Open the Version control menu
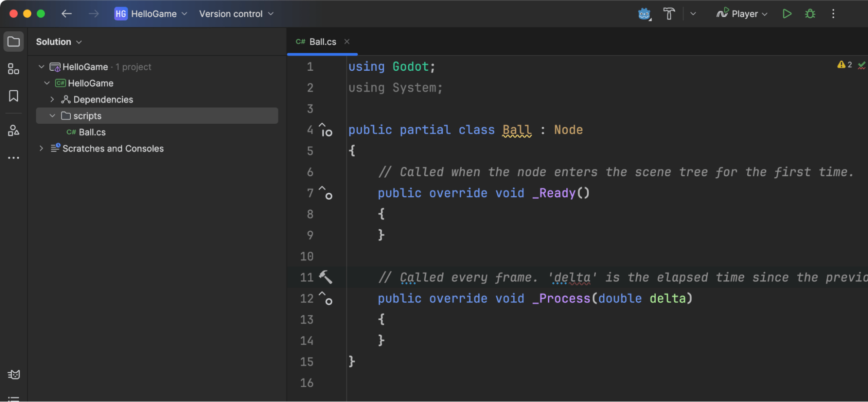This screenshot has height=402, width=868. pyautogui.click(x=236, y=13)
